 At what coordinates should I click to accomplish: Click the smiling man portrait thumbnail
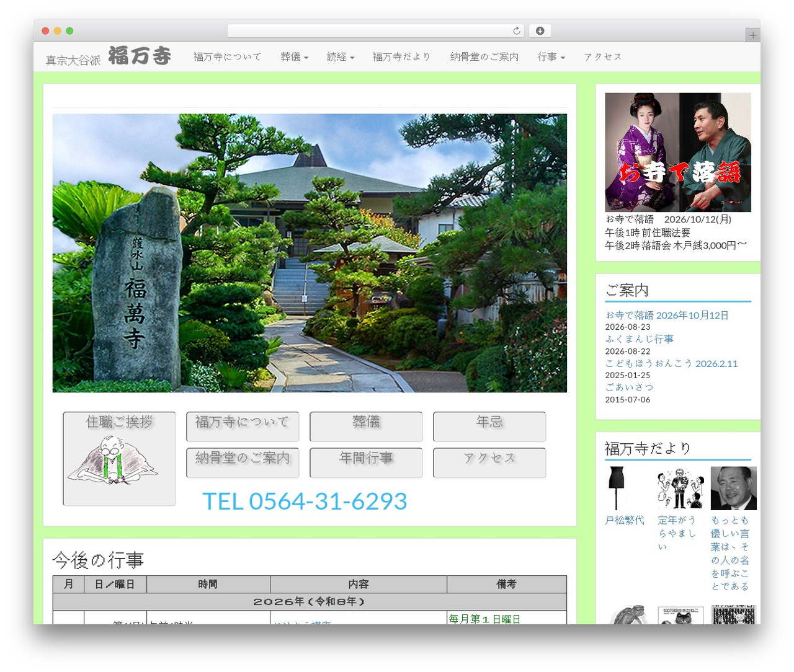click(734, 489)
